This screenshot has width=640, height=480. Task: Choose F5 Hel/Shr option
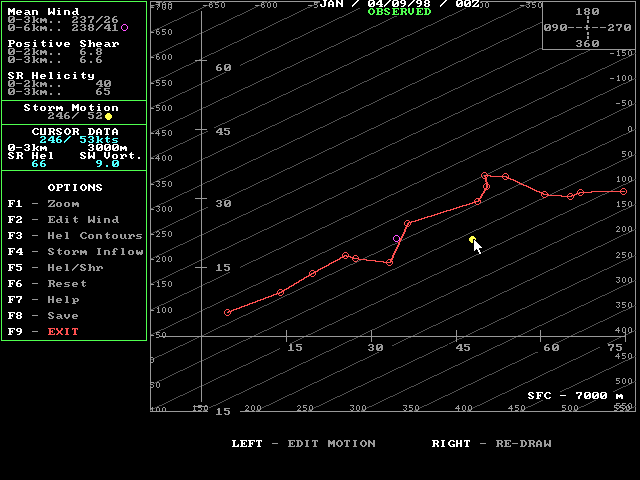pyautogui.click(x=55, y=267)
